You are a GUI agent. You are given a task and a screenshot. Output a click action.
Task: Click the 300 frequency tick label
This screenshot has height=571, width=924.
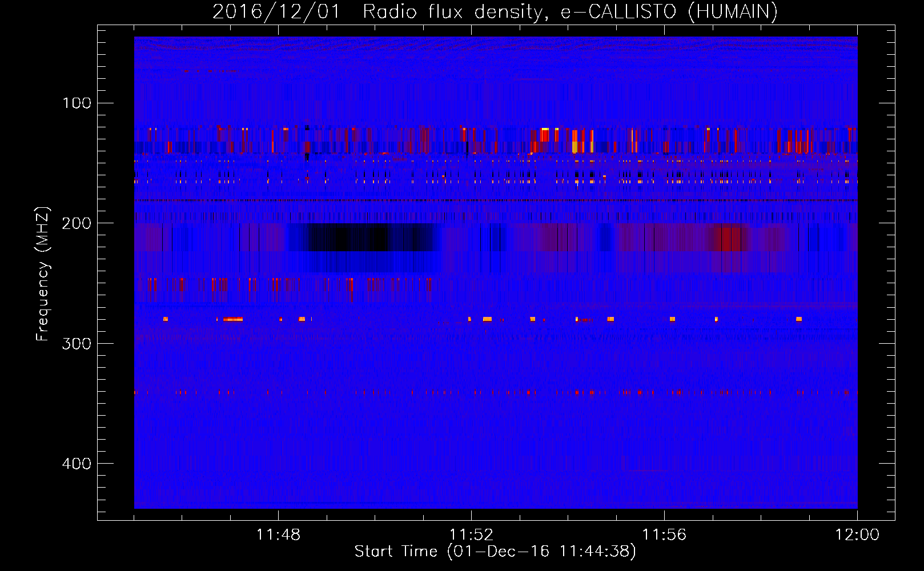pyautogui.click(x=77, y=343)
